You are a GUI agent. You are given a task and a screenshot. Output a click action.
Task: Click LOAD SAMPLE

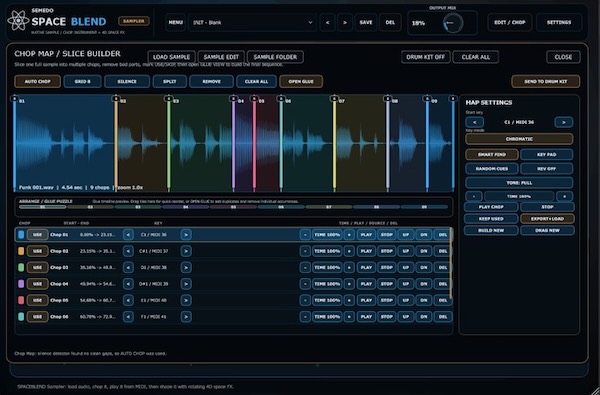click(171, 57)
